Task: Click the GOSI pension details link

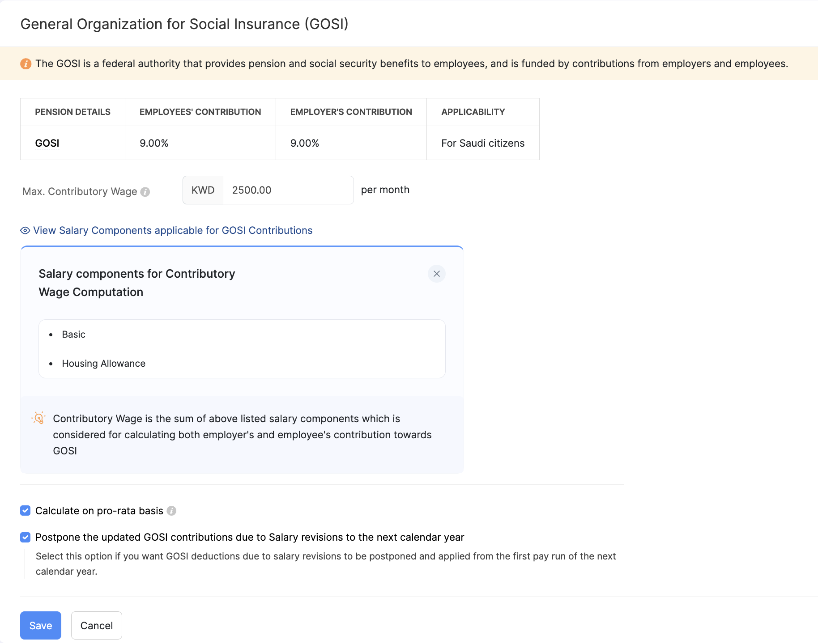Action: coord(47,143)
